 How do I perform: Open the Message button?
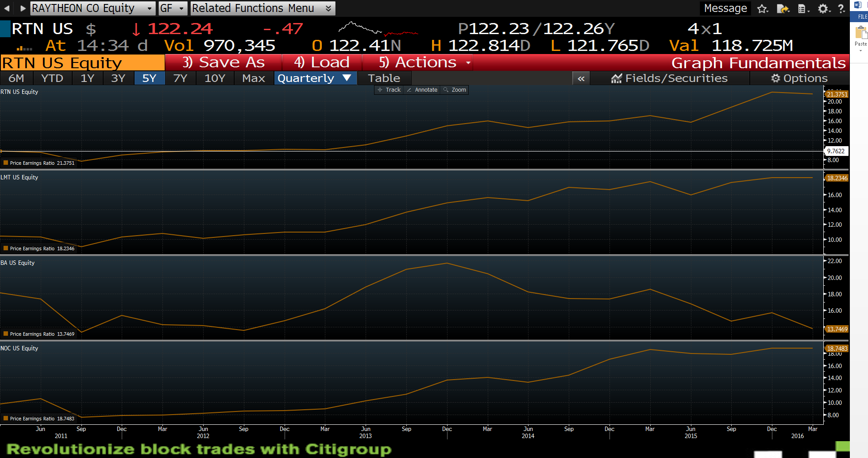coord(725,8)
